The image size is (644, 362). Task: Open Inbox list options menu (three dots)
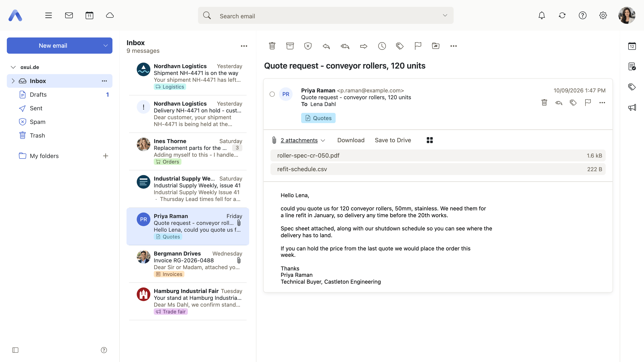(244, 46)
